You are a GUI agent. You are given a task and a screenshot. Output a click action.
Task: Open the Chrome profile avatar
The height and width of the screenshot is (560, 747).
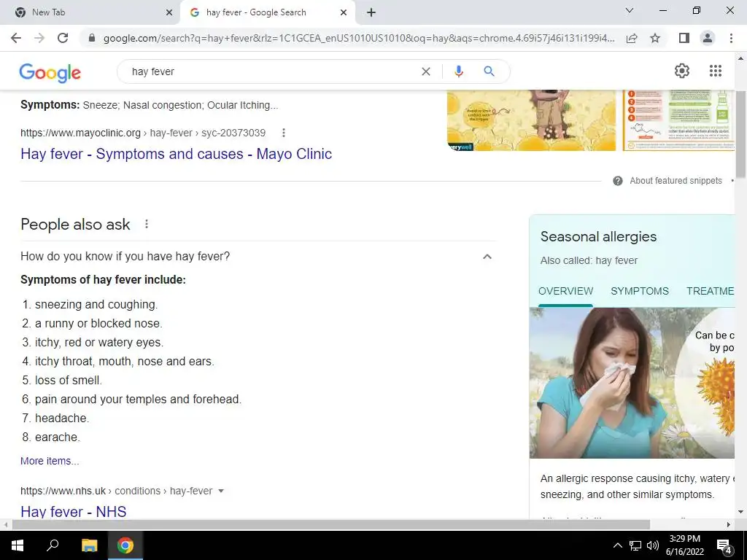pyautogui.click(x=708, y=38)
